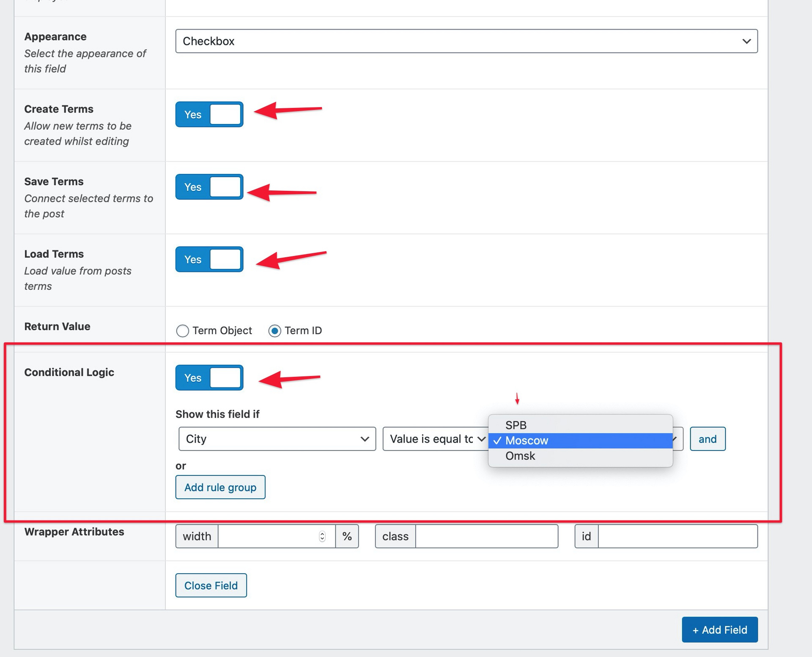Click the + Add Field button

point(720,630)
